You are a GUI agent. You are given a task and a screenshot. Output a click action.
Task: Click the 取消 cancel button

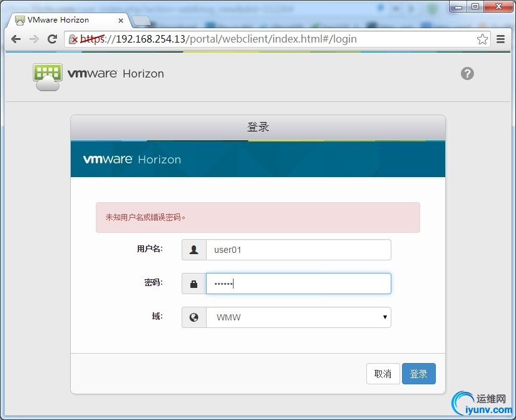coord(383,374)
